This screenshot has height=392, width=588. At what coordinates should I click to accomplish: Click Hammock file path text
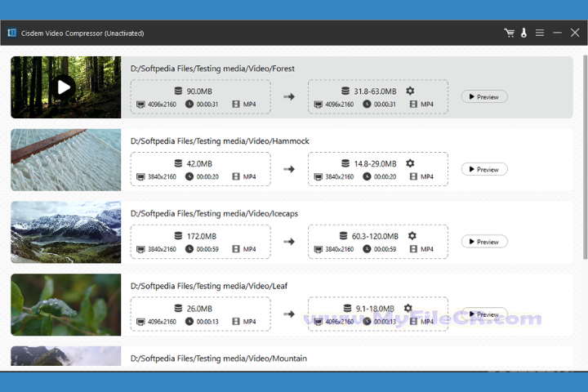[x=220, y=141]
